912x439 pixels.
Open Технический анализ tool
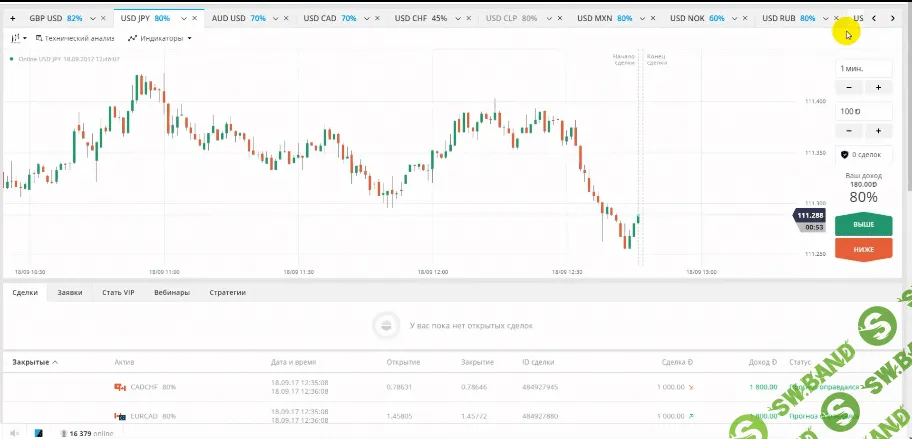(75, 38)
